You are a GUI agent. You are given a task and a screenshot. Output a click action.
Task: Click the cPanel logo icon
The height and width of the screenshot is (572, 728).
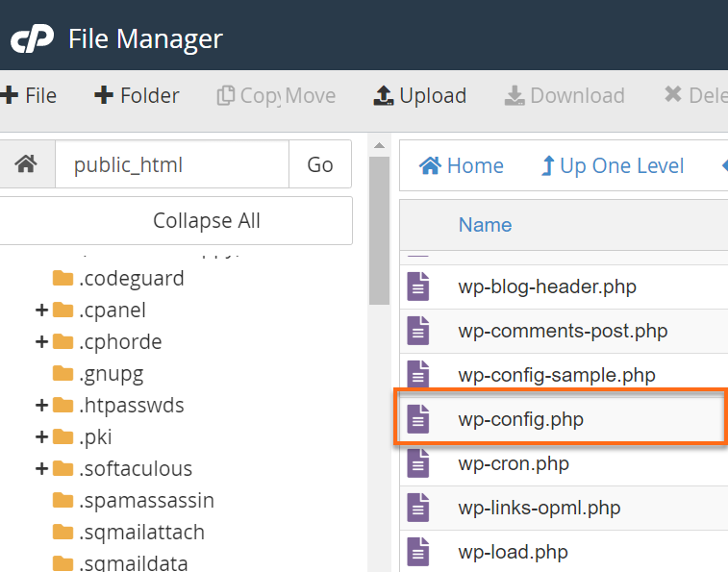[x=32, y=39]
